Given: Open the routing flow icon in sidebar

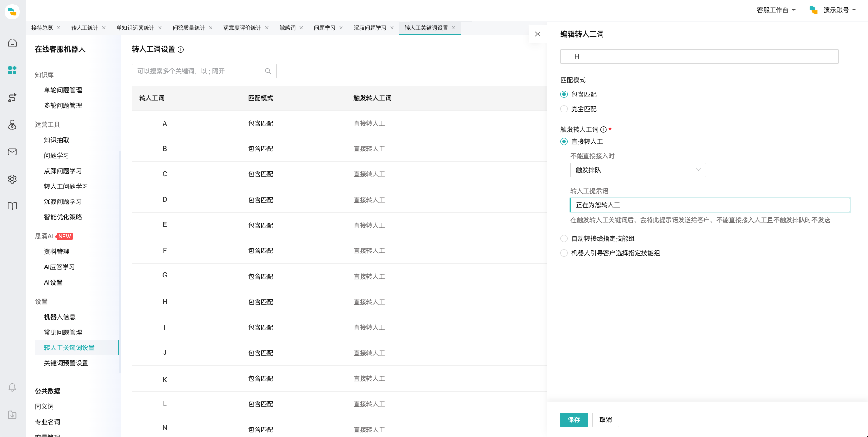Looking at the screenshot, I should click(12, 97).
